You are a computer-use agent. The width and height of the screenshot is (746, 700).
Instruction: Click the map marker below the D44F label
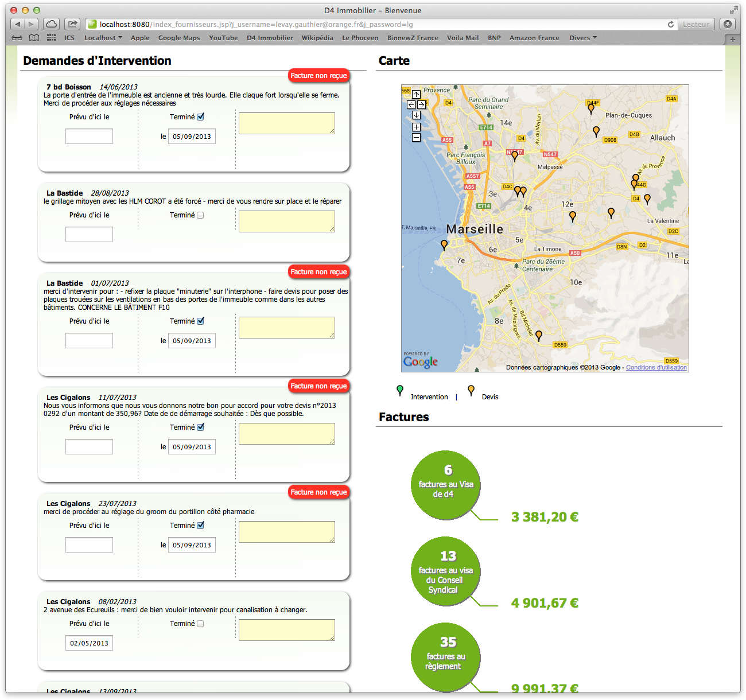[x=591, y=109]
